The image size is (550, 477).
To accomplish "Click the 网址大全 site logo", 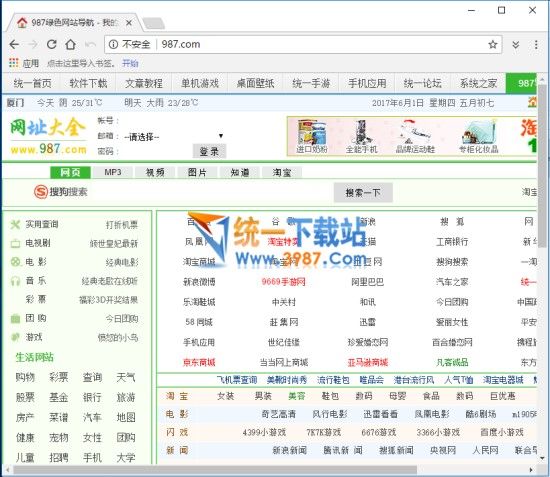I will (48, 136).
